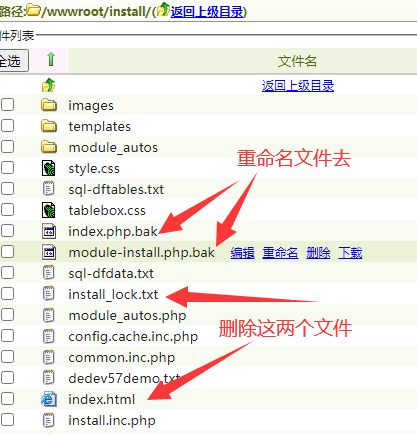Click the index.php.bak file icon

pos(49,231)
